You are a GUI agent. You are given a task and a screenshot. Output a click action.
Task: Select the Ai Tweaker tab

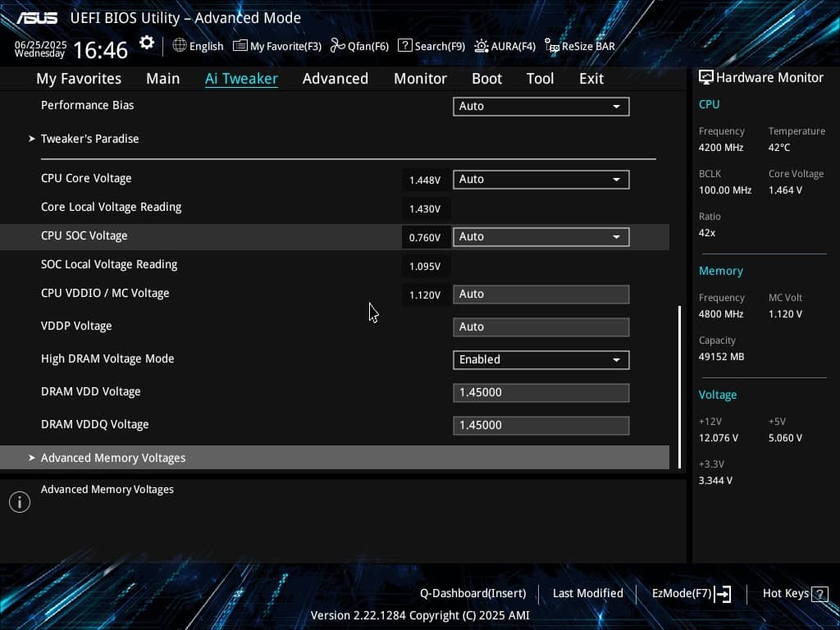[x=241, y=79]
